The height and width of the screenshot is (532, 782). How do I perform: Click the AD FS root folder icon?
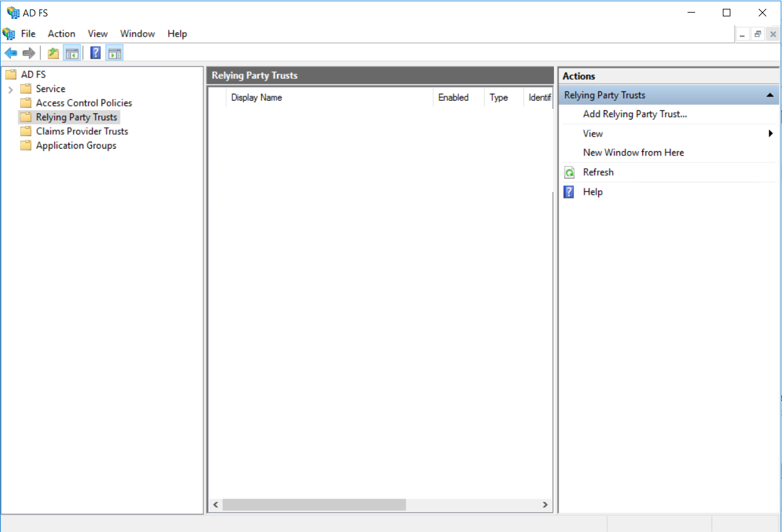point(10,74)
